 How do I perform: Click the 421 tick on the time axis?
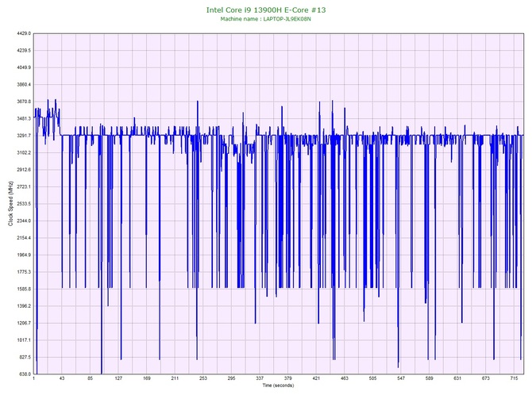[316, 378]
